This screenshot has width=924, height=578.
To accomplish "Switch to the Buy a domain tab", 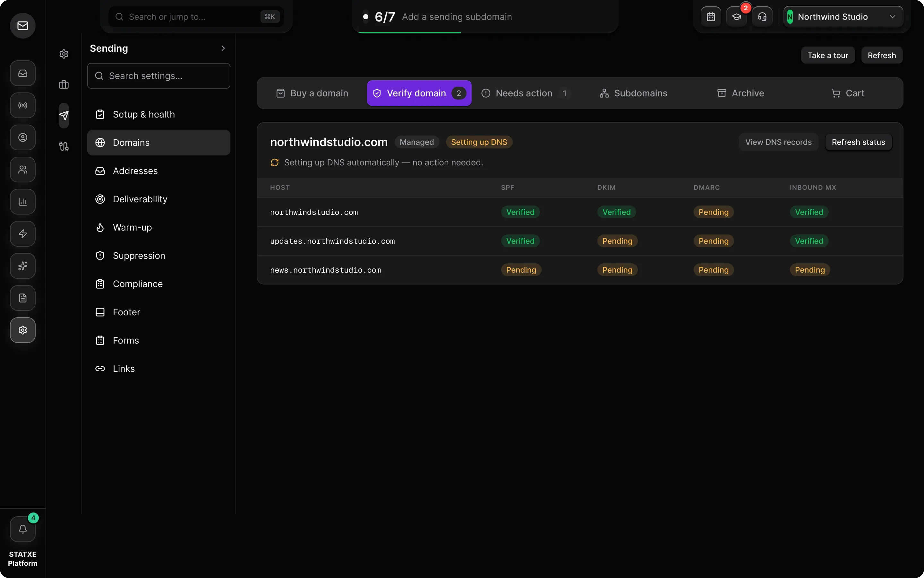I will [x=312, y=93].
